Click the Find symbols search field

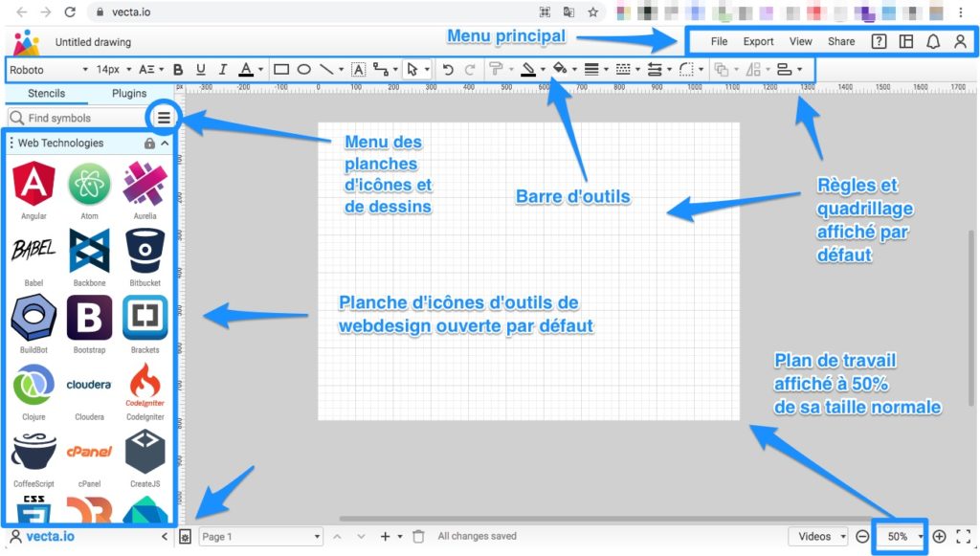coord(77,118)
